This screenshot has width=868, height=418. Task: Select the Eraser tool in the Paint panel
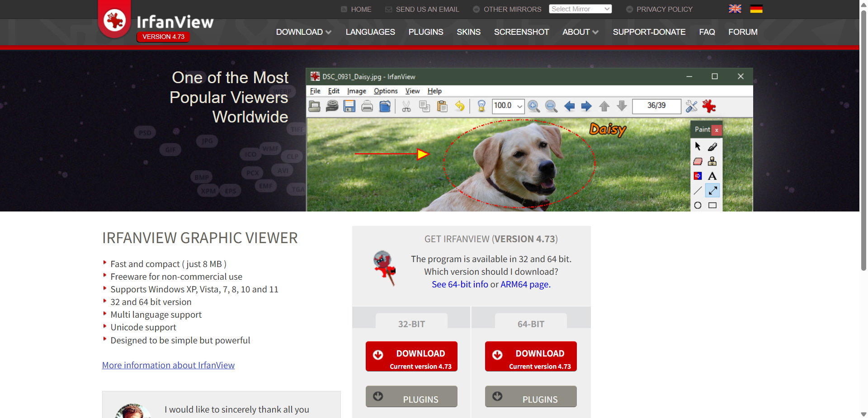(698, 161)
